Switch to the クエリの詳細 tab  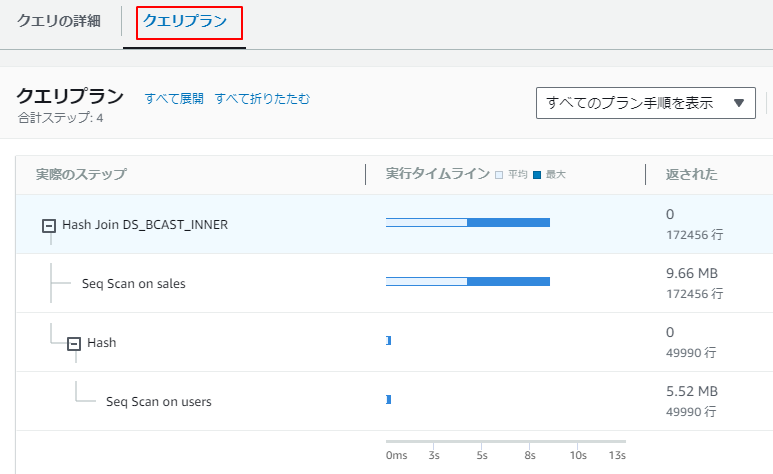point(59,21)
